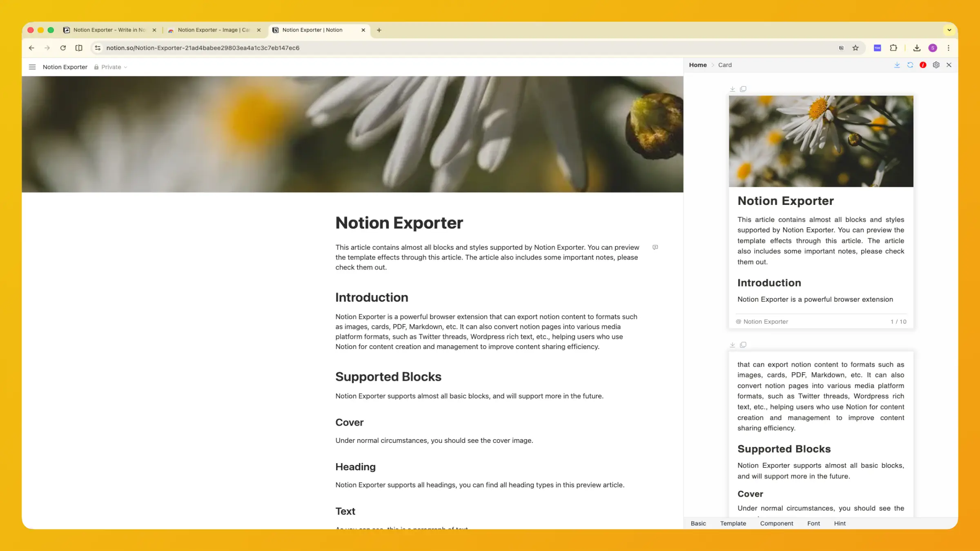Download all cards using the panel download icon
This screenshot has height=551, width=980.
[x=897, y=65]
